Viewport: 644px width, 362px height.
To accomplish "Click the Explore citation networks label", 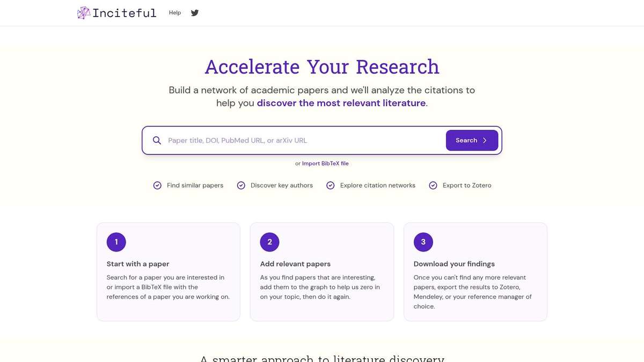I will point(377,186).
